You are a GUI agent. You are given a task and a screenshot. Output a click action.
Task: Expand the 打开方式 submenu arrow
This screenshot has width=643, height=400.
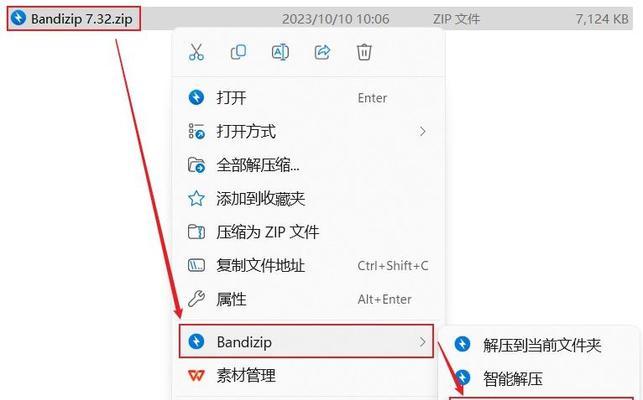tap(422, 131)
